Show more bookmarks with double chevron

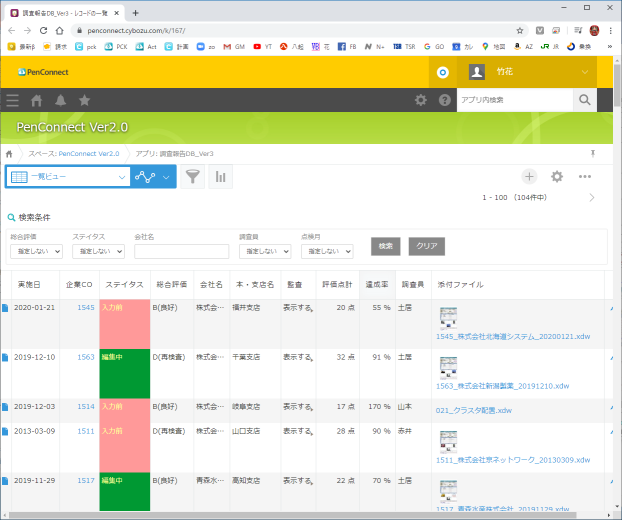coord(610,47)
